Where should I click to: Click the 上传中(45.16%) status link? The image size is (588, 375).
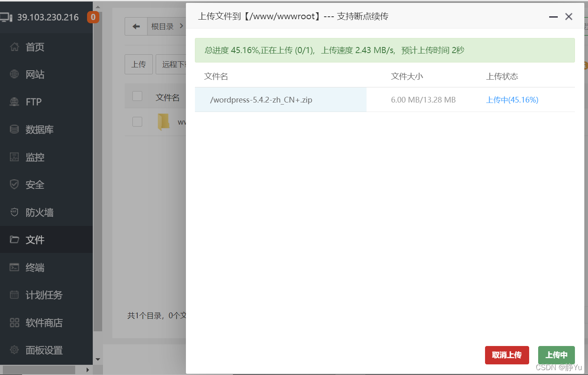click(x=512, y=100)
